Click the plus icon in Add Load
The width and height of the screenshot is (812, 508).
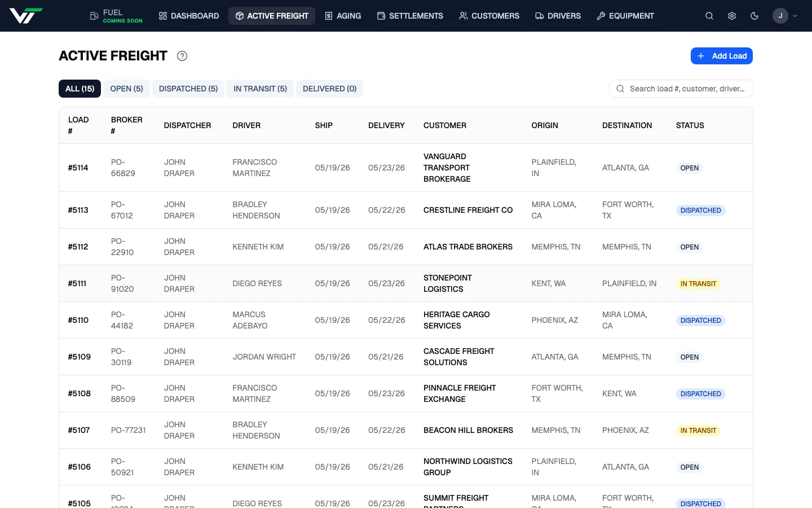click(x=701, y=56)
